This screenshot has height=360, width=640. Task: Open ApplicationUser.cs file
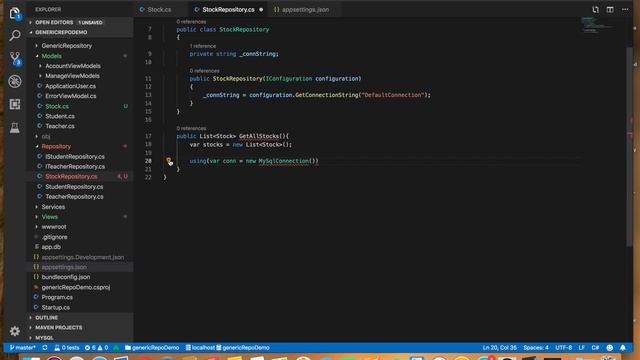coord(70,86)
